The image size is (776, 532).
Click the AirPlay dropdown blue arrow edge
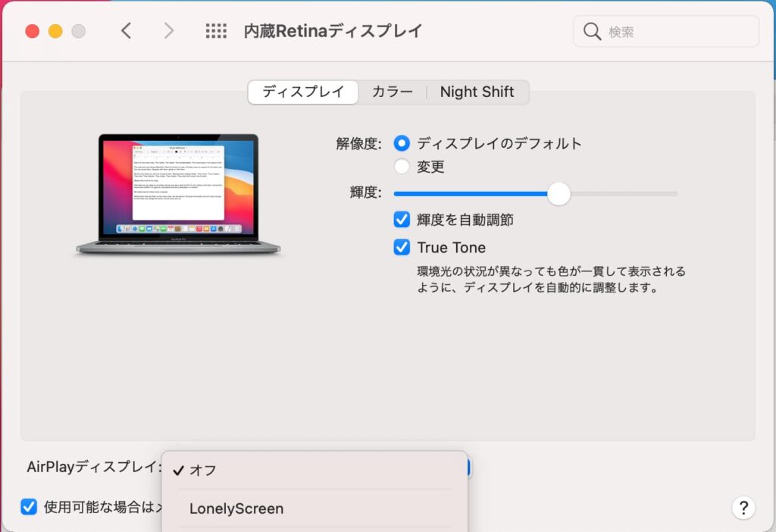pos(468,467)
